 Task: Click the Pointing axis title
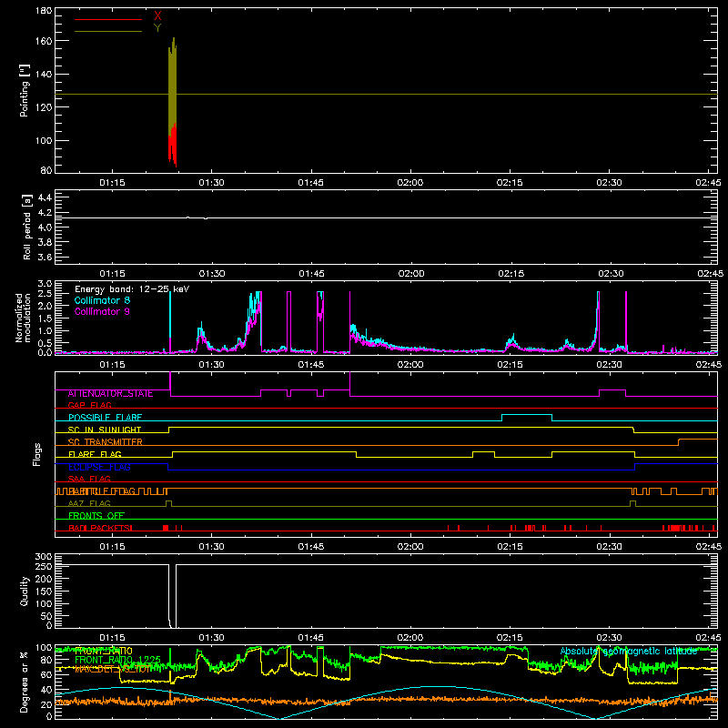pos(25,90)
